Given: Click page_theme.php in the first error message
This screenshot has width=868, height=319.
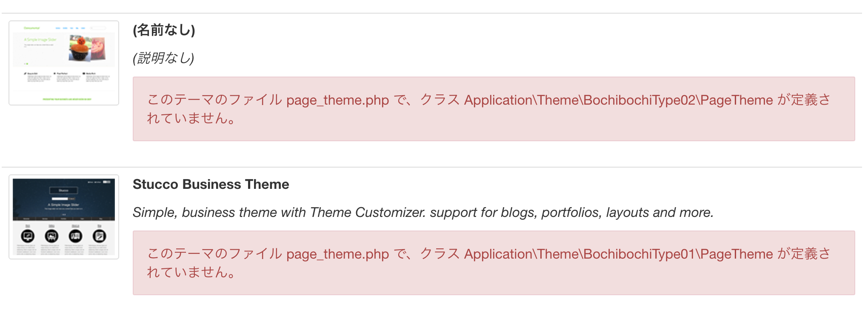Looking at the screenshot, I should (338, 100).
